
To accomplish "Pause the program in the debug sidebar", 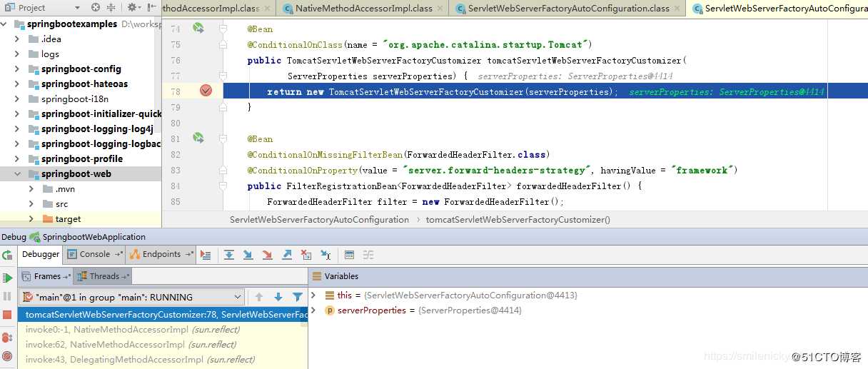I will point(7,296).
